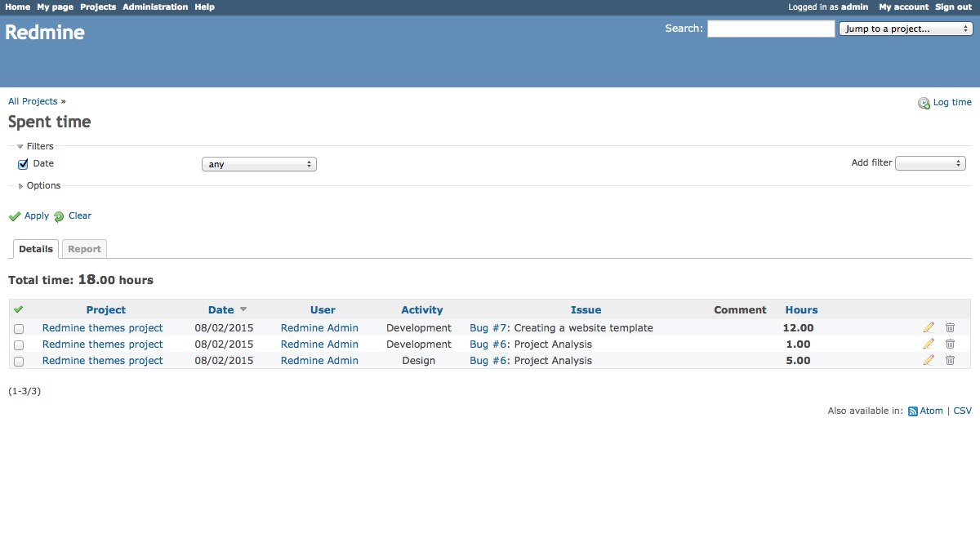This screenshot has width=980, height=560.
Task: Uncheck the Date filter checkbox
Action: click(x=23, y=164)
